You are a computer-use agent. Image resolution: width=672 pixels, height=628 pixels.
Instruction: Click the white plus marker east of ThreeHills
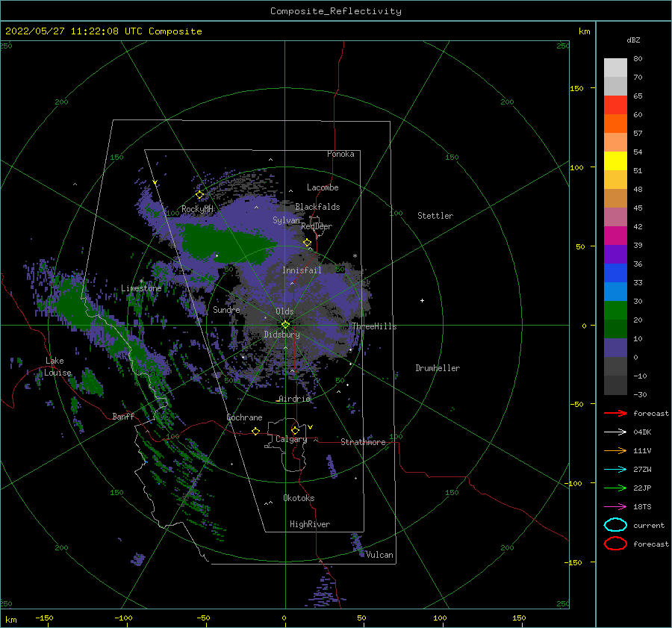pyautogui.click(x=422, y=300)
